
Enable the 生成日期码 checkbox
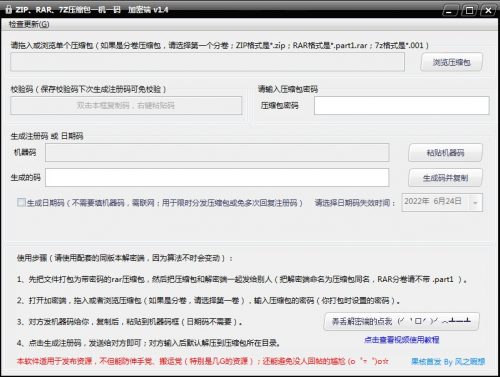(x=21, y=202)
